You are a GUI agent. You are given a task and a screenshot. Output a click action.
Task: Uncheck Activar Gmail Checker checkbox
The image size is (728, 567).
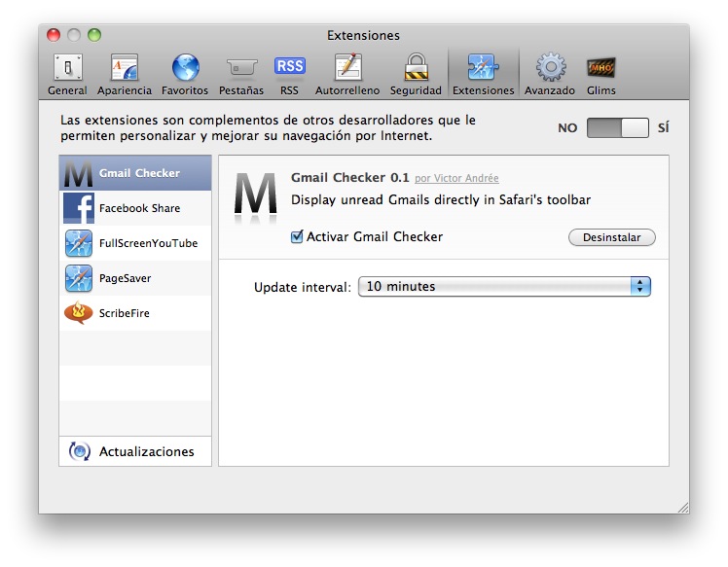coord(297,236)
